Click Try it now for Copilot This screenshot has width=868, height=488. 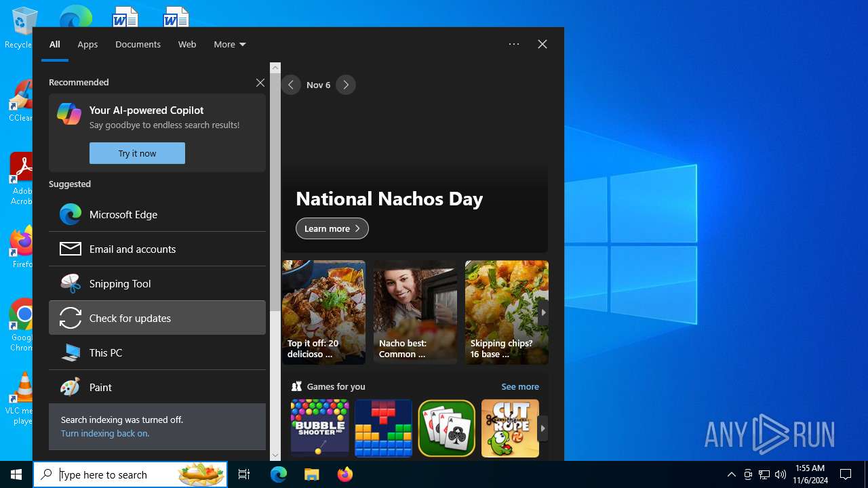point(137,153)
